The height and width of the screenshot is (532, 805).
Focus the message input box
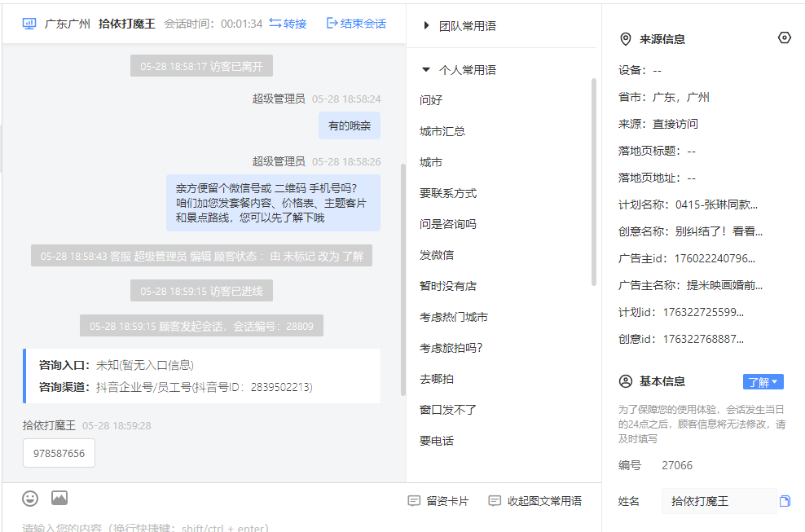click(x=301, y=525)
